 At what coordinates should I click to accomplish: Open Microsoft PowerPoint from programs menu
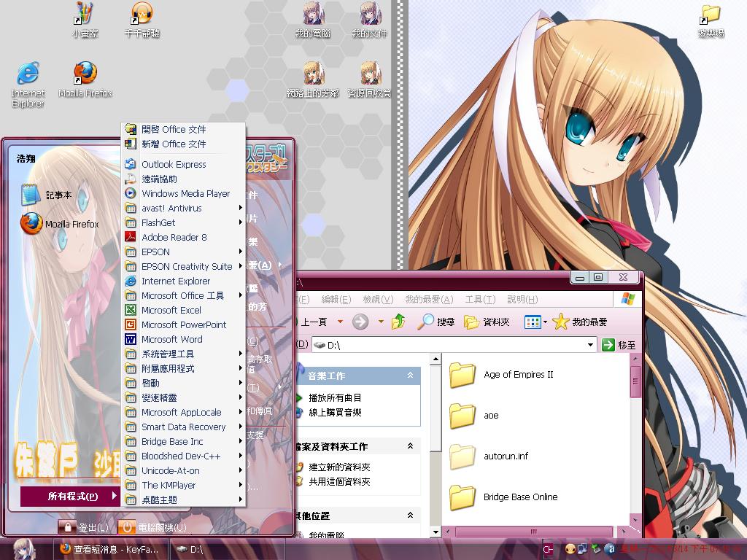(183, 324)
